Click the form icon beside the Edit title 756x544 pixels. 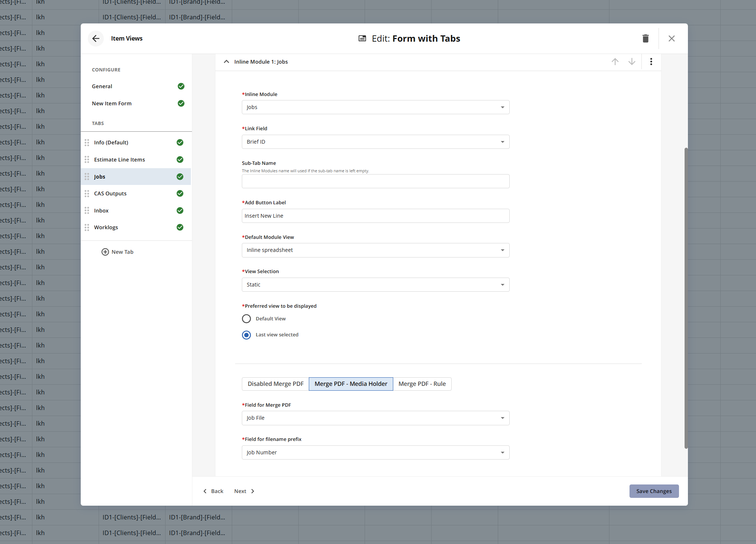point(362,38)
